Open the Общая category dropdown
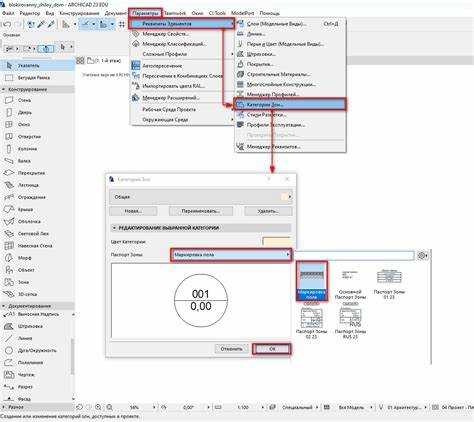This screenshot has height=422, width=474. click(x=201, y=197)
